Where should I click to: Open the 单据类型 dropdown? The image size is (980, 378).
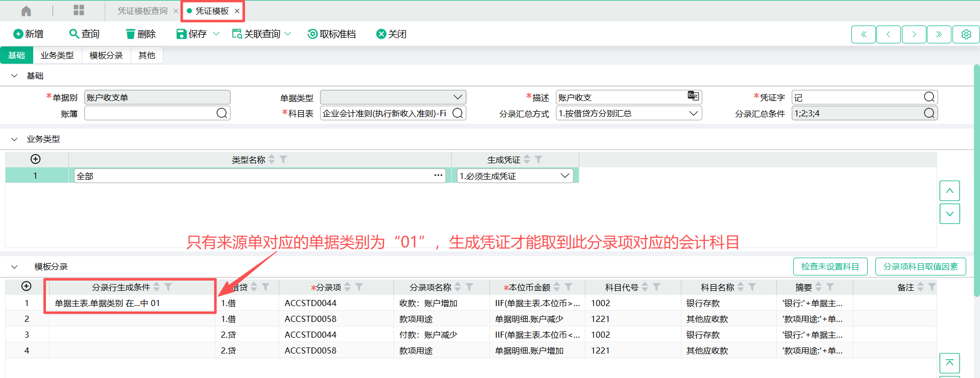[457, 97]
